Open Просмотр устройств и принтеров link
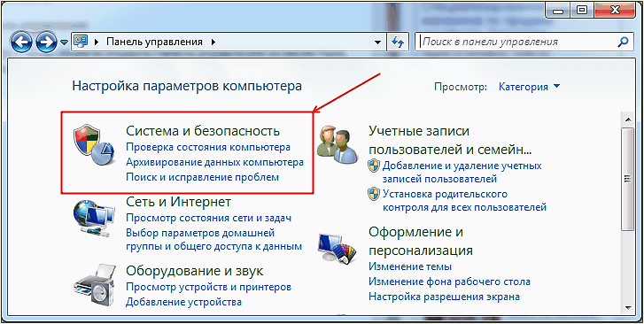644x324 pixels. click(208, 287)
